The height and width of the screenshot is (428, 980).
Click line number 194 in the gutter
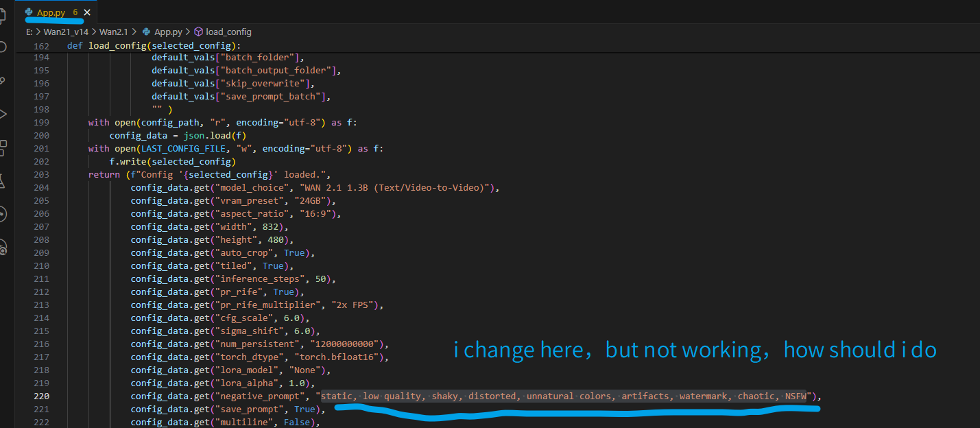click(x=41, y=58)
